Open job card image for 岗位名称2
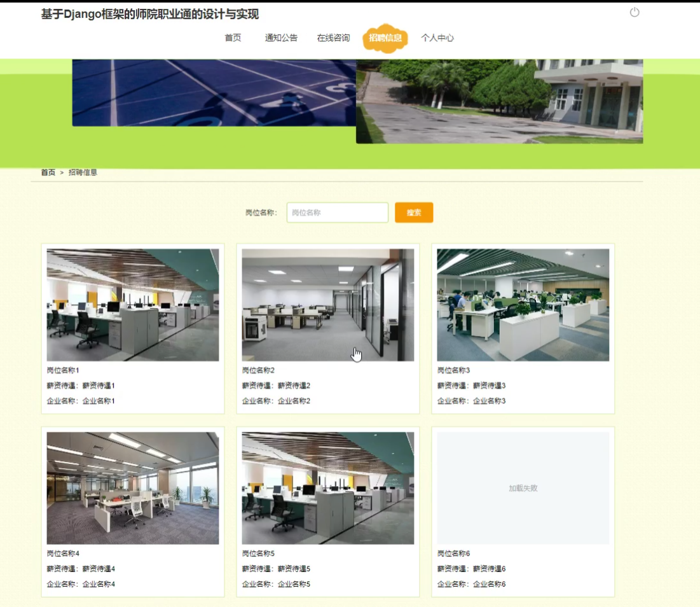700x607 pixels. 328,305
